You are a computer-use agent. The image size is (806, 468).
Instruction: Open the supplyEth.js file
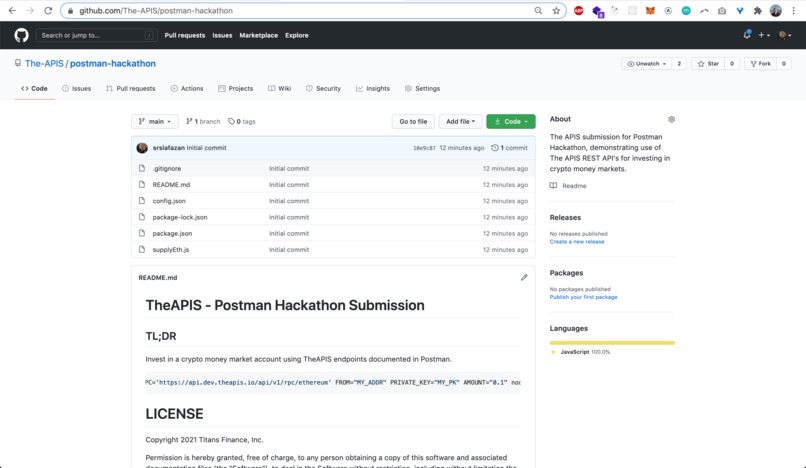coord(171,249)
